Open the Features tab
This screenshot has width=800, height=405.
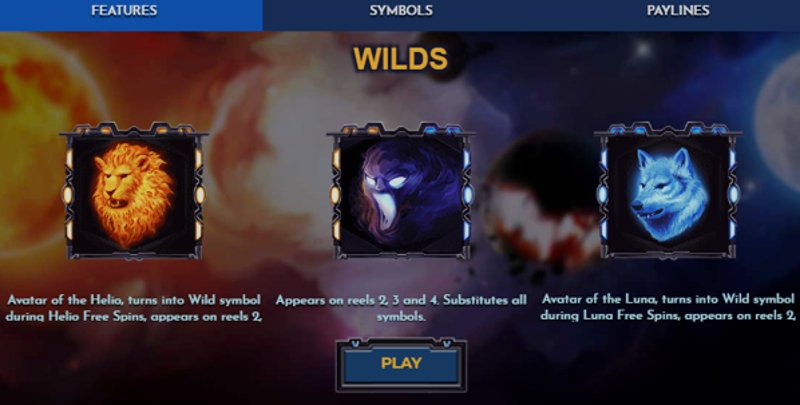124,11
